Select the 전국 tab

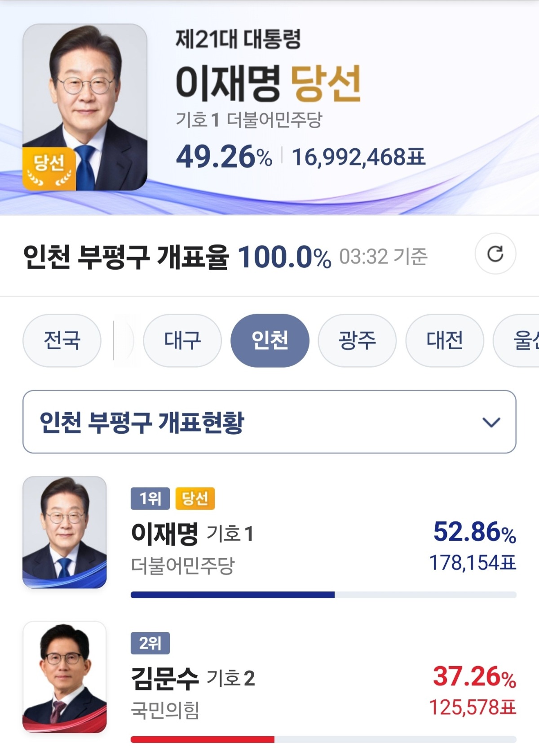[62, 340]
